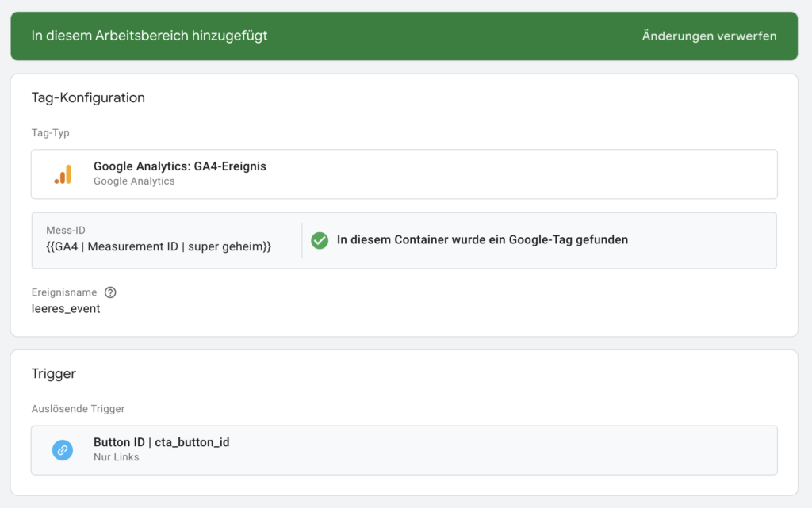
Task: Click 'In diesem Container wurde ein Google-Tag gefunden'
Action: pyautogui.click(x=482, y=239)
